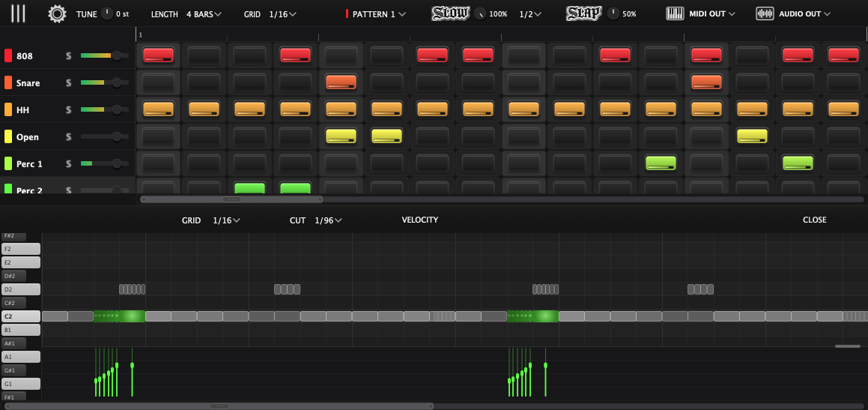Click the C2 piano key
The image size is (868, 410).
pyautogui.click(x=20, y=316)
